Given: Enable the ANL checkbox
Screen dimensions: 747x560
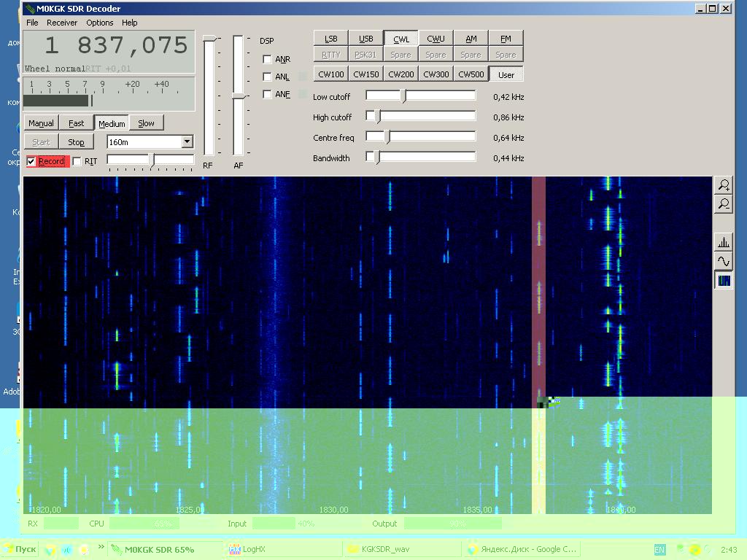Looking at the screenshot, I should pos(267,77).
